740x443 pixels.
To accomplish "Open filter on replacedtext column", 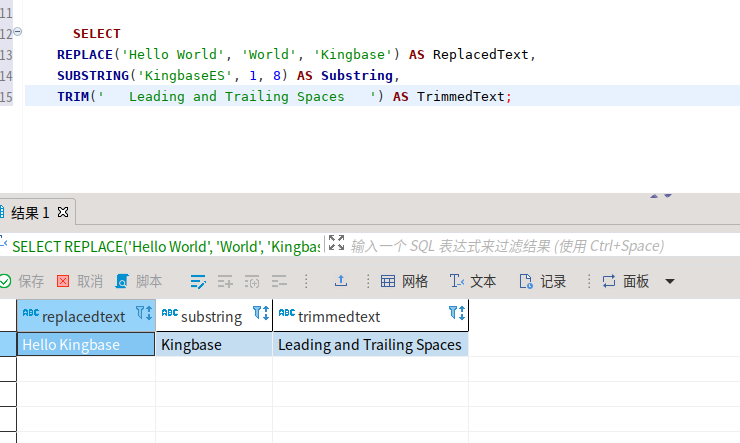I will (x=142, y=313).
